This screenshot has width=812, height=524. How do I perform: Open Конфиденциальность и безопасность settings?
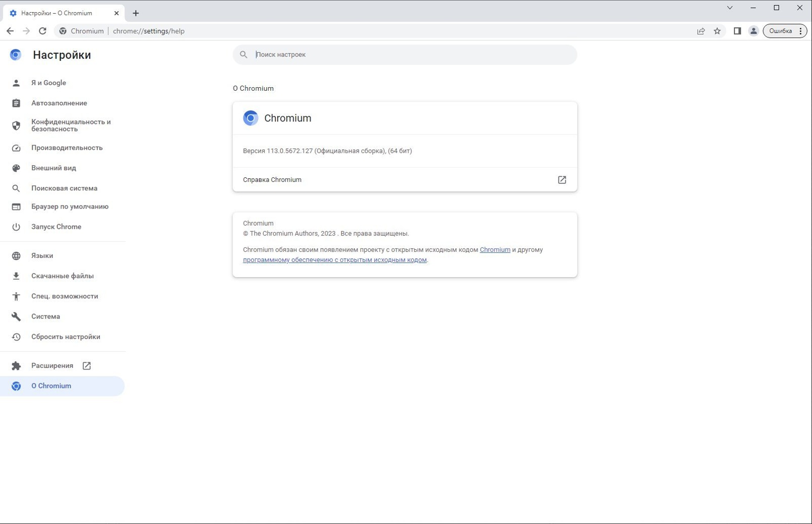(71, 125)
